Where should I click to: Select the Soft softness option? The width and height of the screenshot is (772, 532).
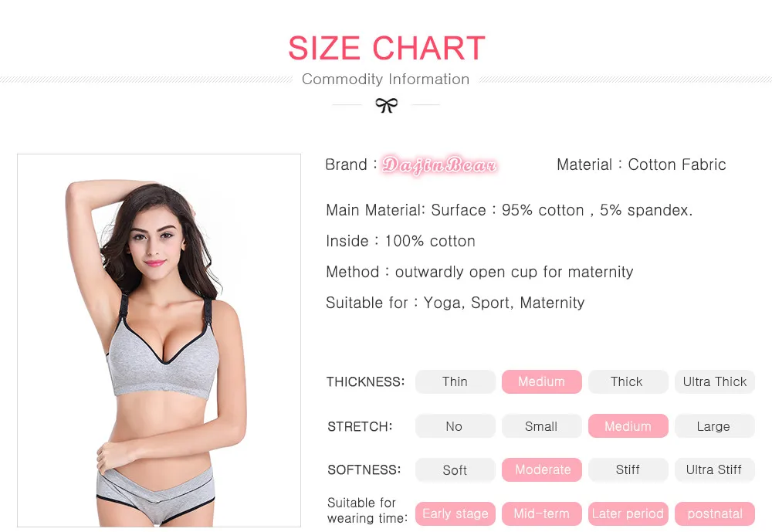pyautogui.click(x=455, y=470)
